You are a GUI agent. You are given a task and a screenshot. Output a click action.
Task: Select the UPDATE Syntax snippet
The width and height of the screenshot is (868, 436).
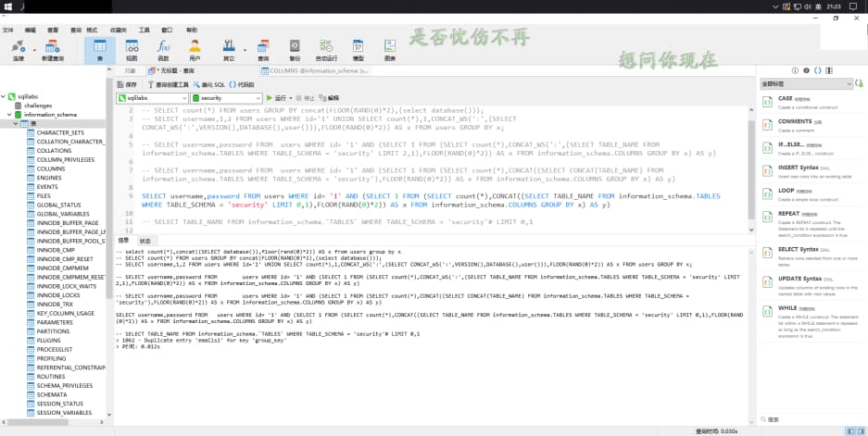pyautogui.click(x=811, y=285)
